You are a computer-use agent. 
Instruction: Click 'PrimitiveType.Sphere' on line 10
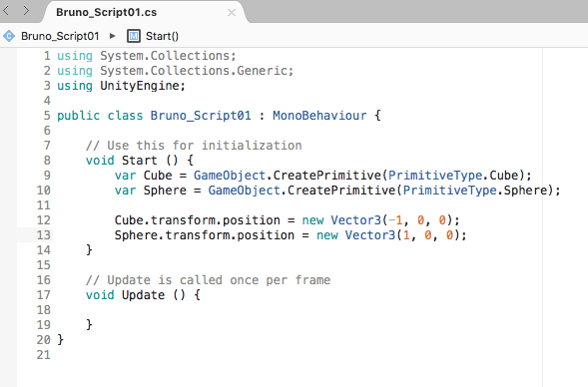(475, 191)
